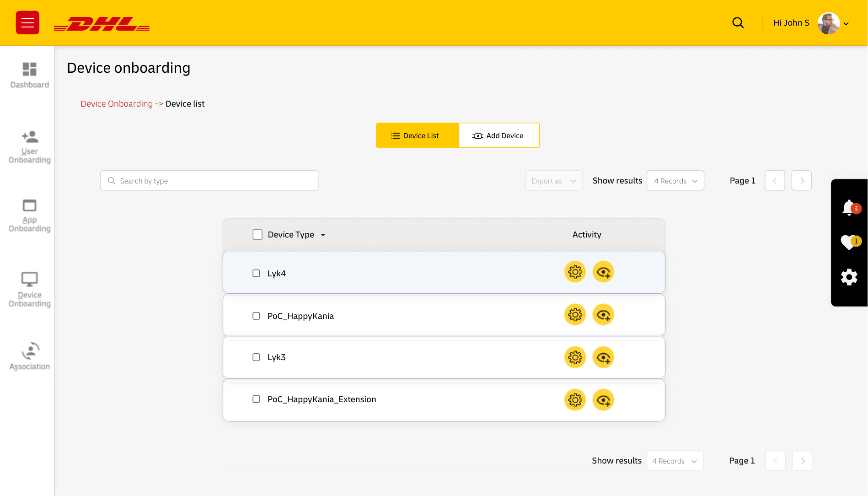Go to previous page at bottom
The width and height of the screenshot is (868, 496).
[776, 461]
